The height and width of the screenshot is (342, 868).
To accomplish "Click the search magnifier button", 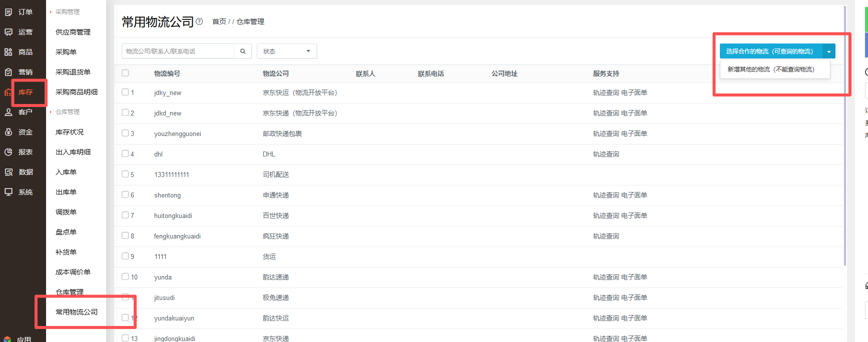I will [243, 51].
